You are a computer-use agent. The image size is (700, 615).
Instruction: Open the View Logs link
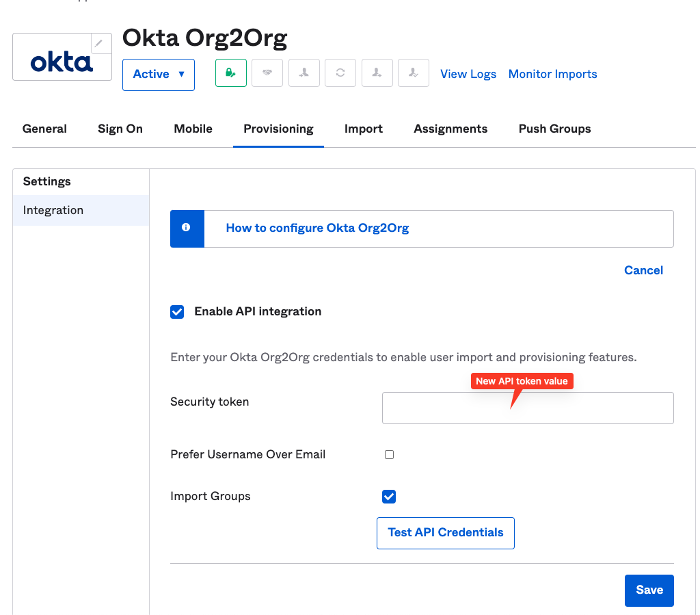(x=468, y=74)
